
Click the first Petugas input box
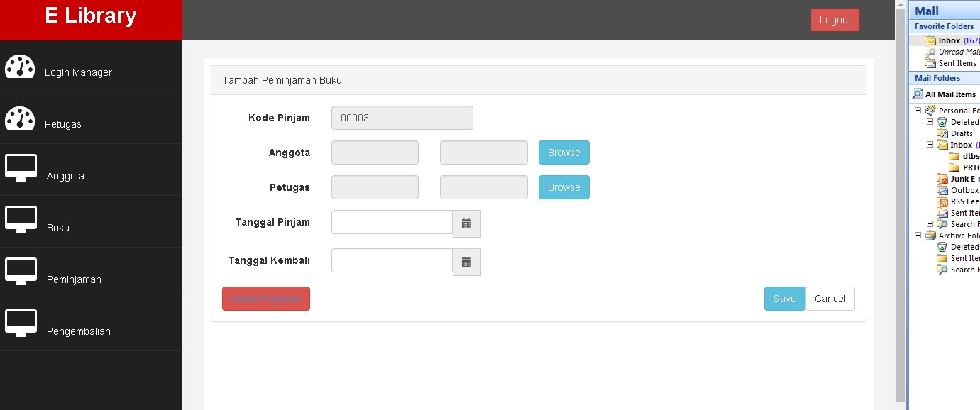375,187
